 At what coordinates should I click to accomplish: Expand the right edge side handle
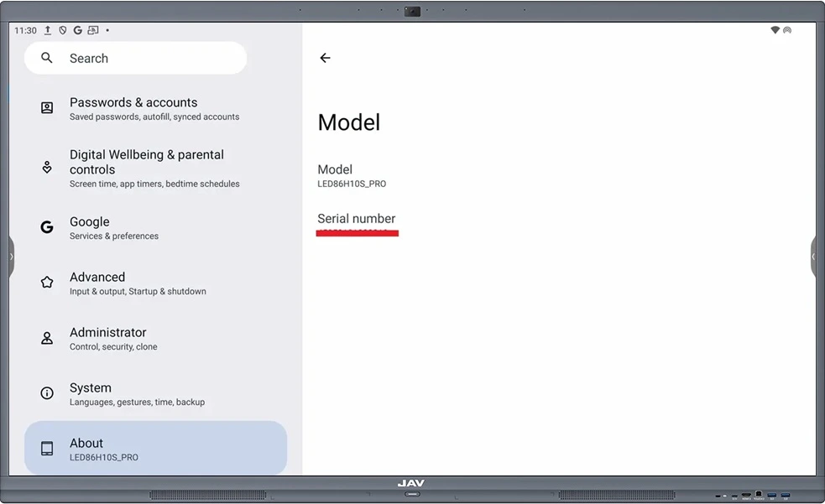(813, 256)
